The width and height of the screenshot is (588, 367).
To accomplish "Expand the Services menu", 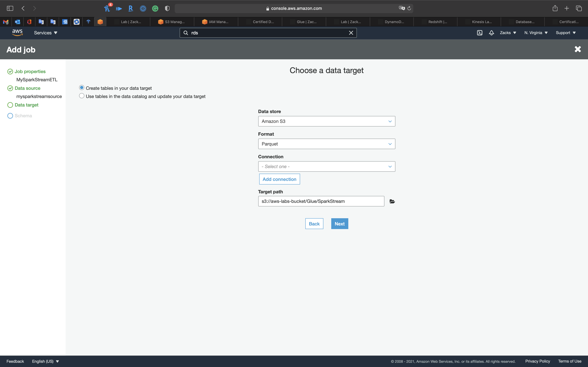I will pyautogui.click(x=45, y=33).
